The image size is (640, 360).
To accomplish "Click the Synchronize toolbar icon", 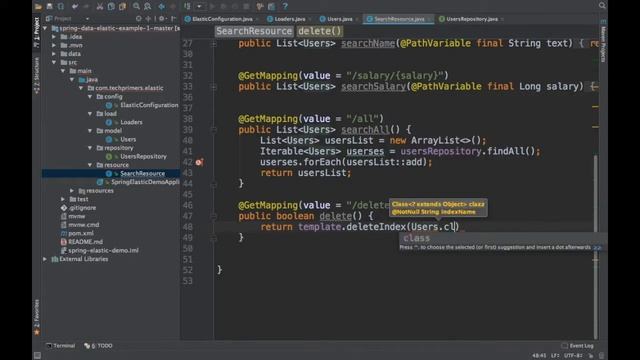I will (60, 6).
